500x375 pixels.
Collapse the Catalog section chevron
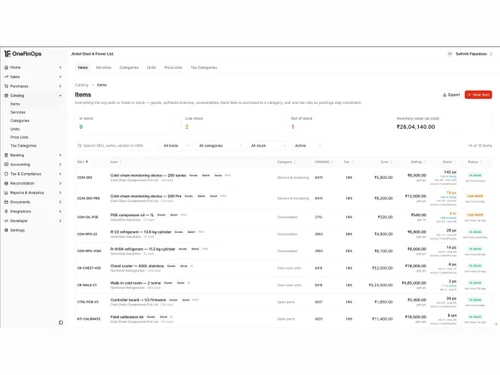pos(60,95)
